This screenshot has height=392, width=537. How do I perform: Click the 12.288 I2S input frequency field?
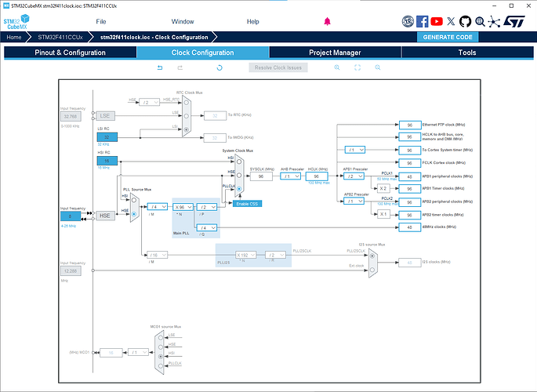[x=71, y=271]
